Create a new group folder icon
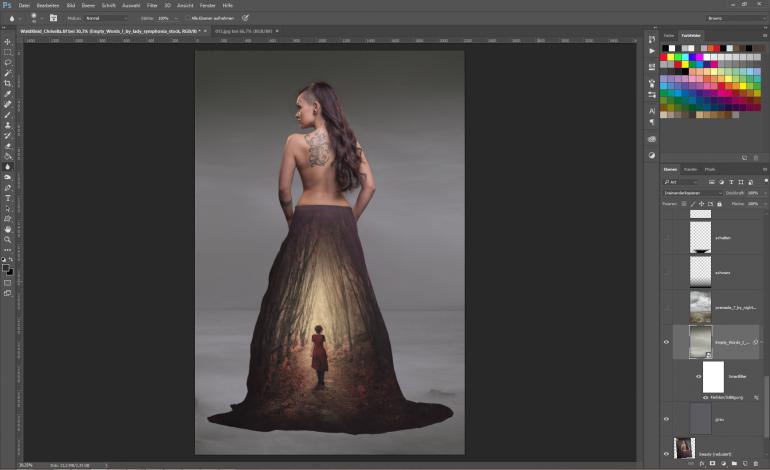 click(734, 463)
